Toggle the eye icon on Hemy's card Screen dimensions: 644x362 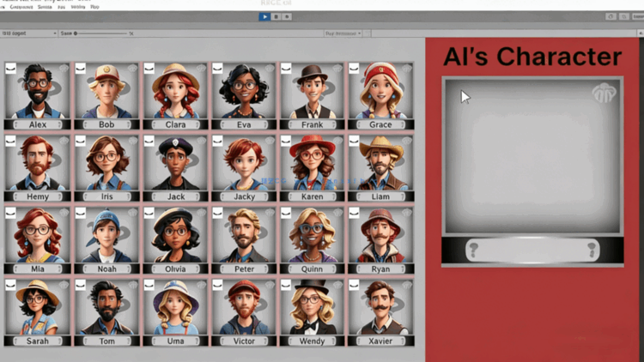[11, 141]
